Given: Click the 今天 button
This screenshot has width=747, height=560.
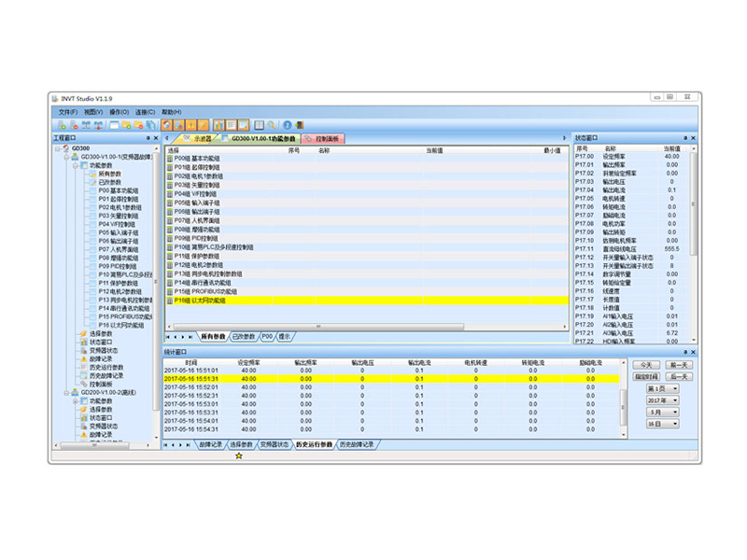Looking at the screenshot, I should pyautogui.click(x=646, y=365).
